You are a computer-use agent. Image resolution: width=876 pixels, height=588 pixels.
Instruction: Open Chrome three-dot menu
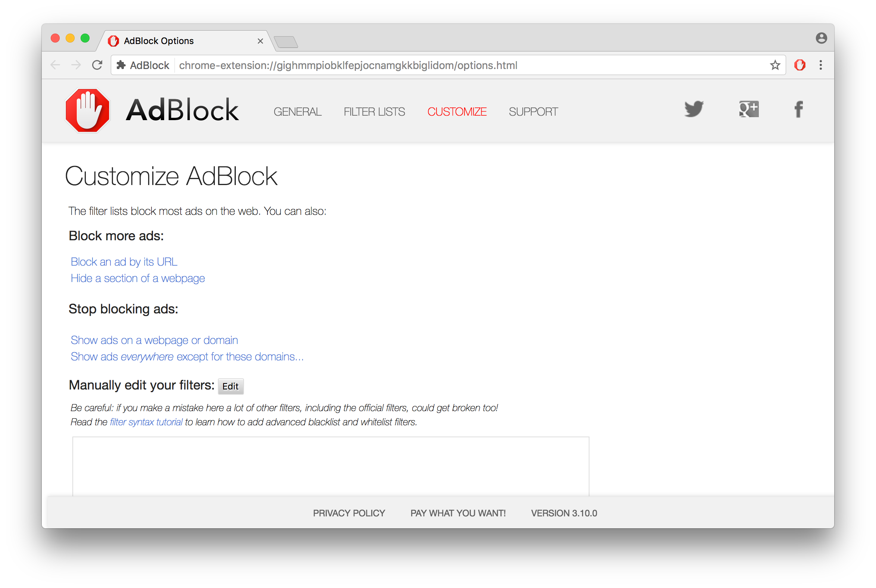(x=820, y=65)
